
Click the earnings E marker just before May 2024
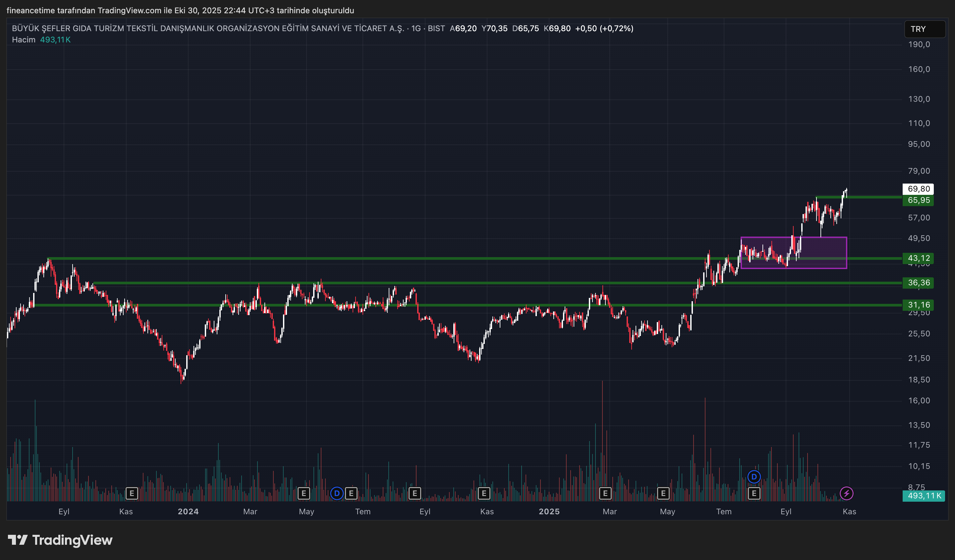pos(304,493)
